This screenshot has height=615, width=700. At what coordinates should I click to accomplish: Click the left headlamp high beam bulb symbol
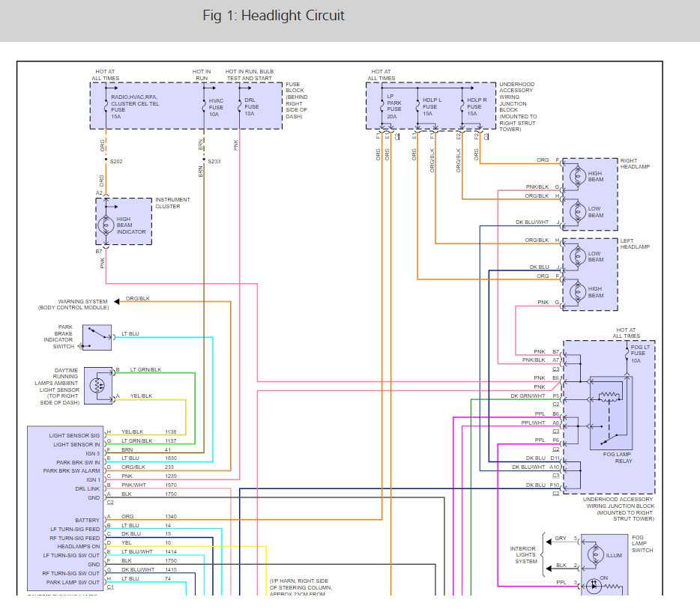click(x=578, y=292)
